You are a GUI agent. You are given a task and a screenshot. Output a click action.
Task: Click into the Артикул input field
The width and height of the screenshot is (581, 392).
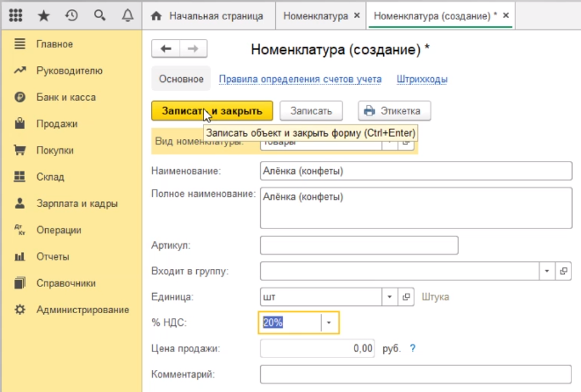tap(358, 245)
